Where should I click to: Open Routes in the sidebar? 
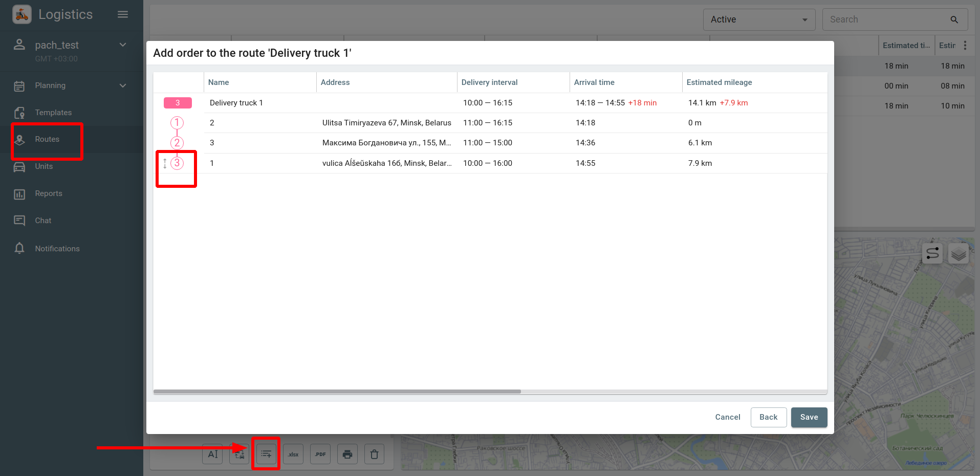click(x=47, y=139)
